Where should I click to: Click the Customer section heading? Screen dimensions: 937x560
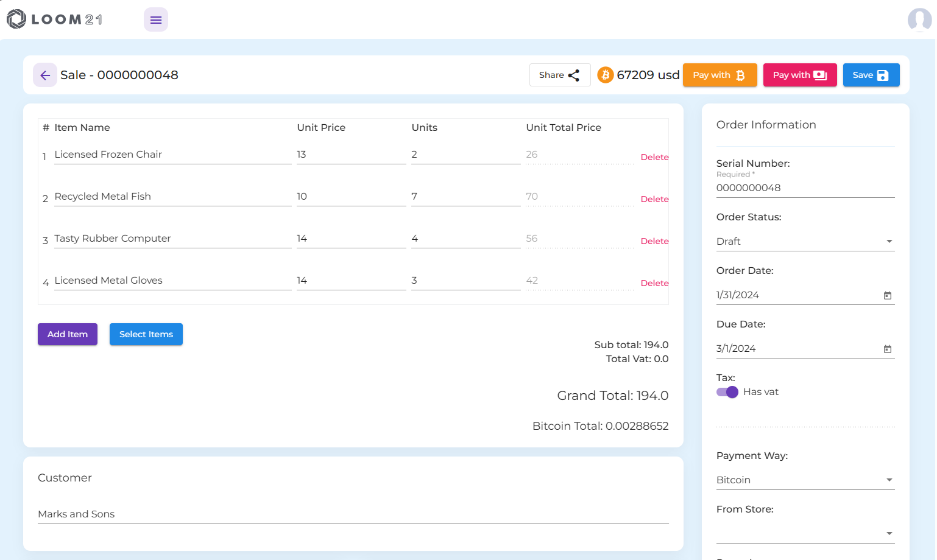coord(65,478)
